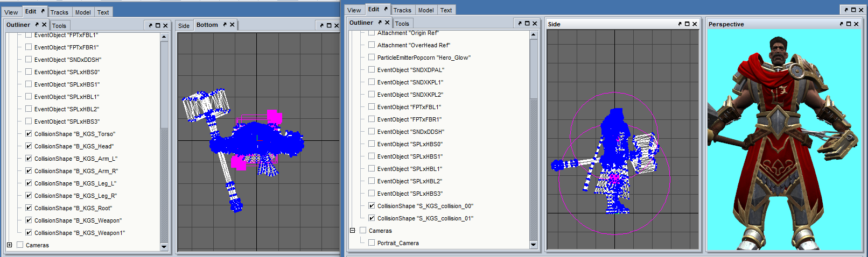Open the View tab in right window
Viewport: 868px width, 257px height.
tap(354, 10)
